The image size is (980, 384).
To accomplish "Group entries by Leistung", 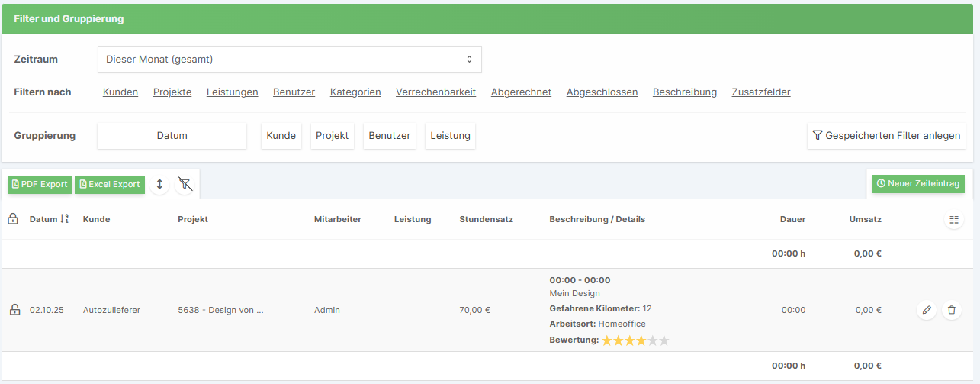I will point(450,136).
